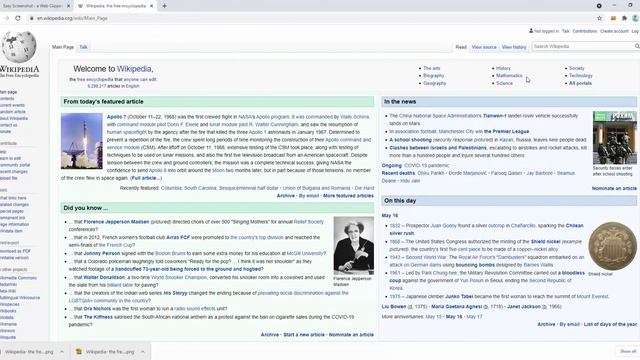640x360 pixels.
Task: Click the Mount Everest link
Action: 592,296
